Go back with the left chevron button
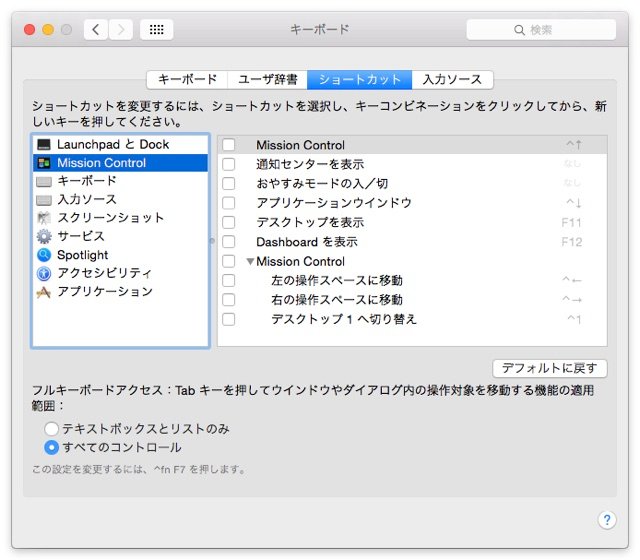 pos(96,29)
